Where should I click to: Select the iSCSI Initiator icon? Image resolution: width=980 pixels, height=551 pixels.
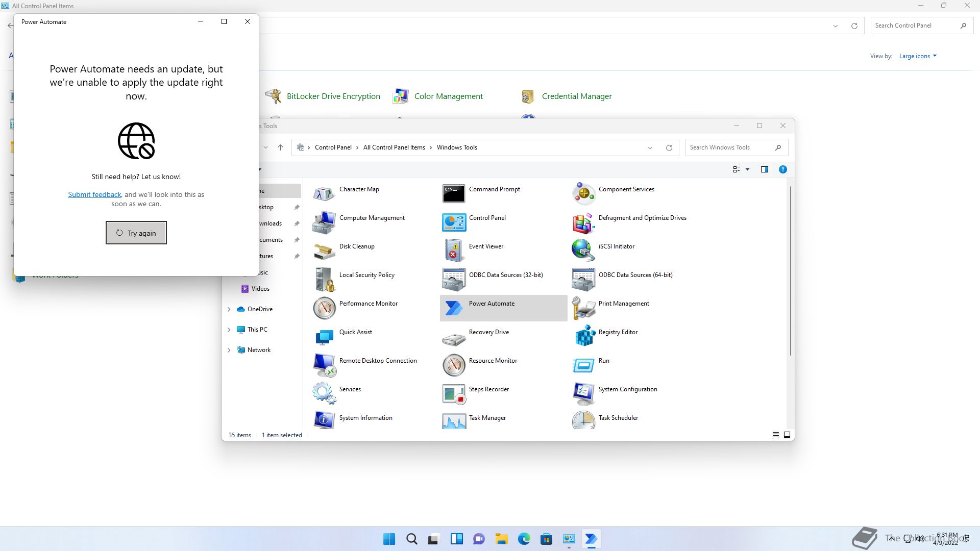583,251
